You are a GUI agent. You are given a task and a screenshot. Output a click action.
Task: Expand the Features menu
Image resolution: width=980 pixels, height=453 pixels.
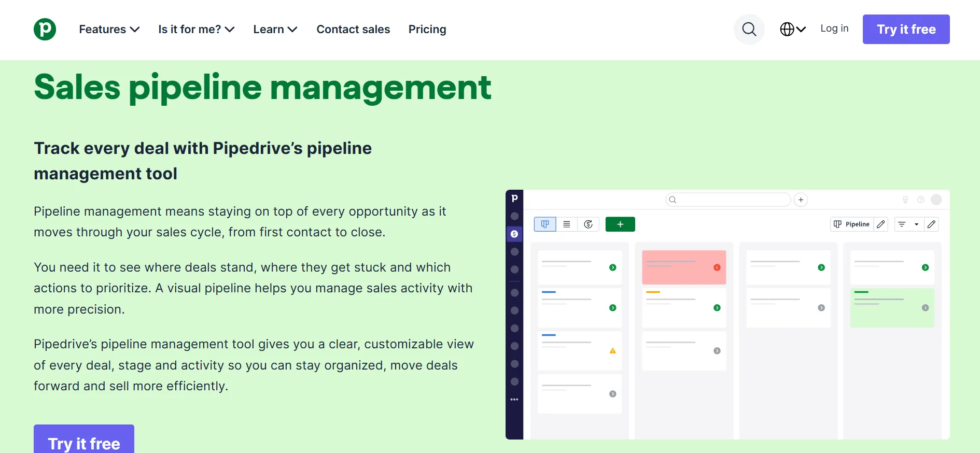[109, 29]
